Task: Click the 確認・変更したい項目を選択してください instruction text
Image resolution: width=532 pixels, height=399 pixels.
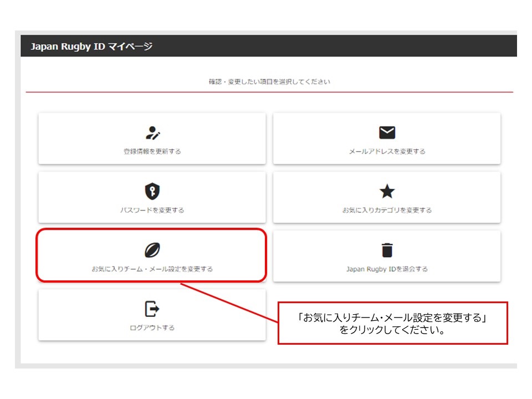Action: [x=269, y=81]
